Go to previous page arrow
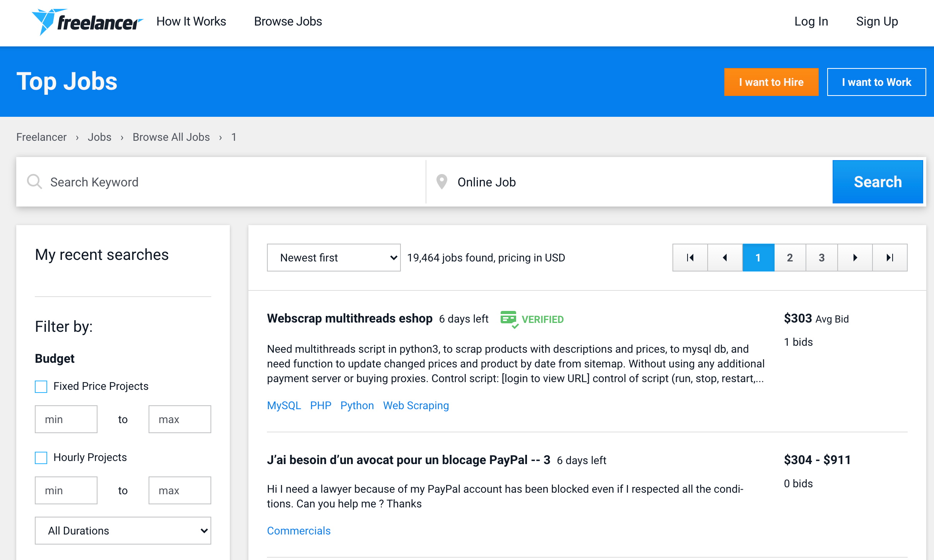 pyautogui.click(x=725, y=258)
